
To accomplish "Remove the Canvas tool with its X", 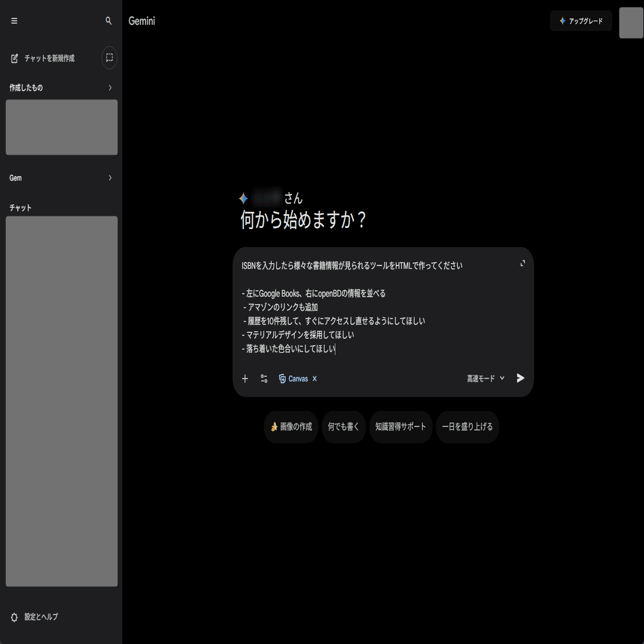I will pos(314,379).
